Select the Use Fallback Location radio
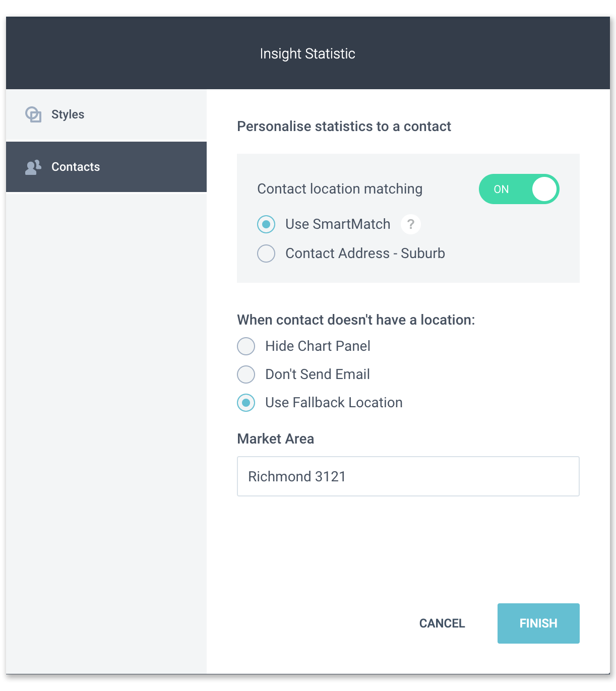This screenshot has width=616, height=691. pyautogui.click(x=246, y=403)
